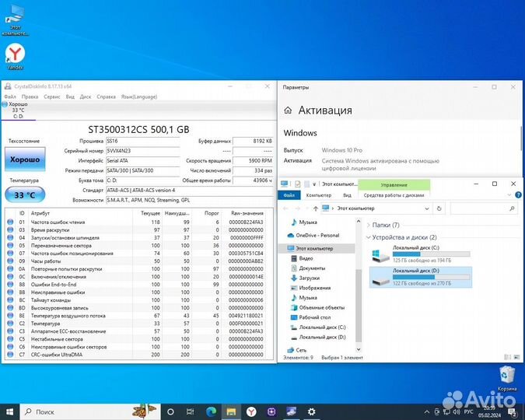Select the 'Переназначенные сектора' attribute row

(139, 246)
